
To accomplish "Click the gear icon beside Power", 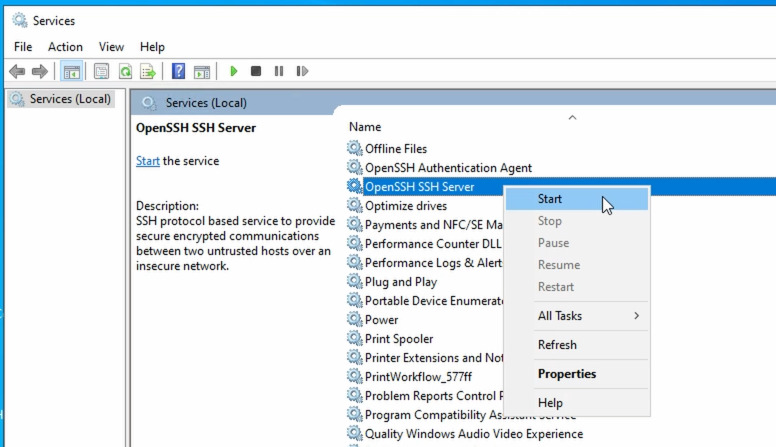I will coord(354,319).
